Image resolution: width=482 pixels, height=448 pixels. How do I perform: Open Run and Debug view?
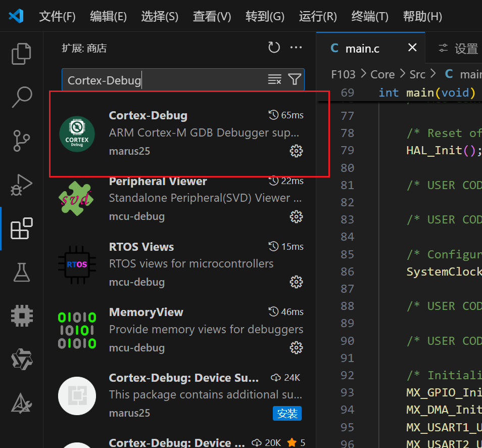[x=21, y=185]
